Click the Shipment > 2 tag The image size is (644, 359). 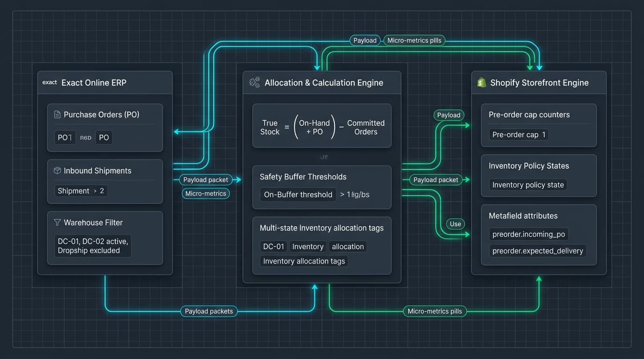click(81, 191)
